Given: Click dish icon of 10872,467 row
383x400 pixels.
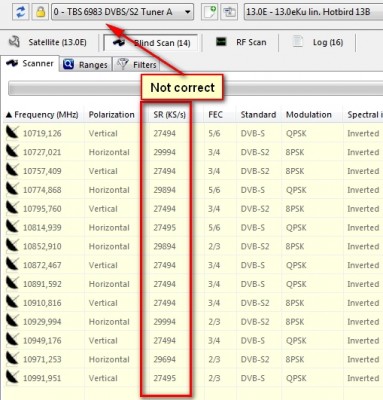Looking at the screenshot, I should (x=12, y=265).
